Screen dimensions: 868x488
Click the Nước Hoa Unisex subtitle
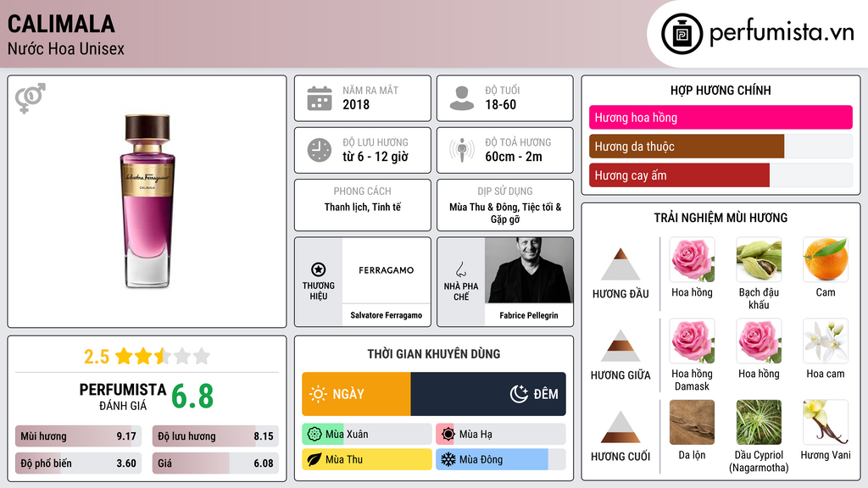pyautogui.click(x=66, y=48)
